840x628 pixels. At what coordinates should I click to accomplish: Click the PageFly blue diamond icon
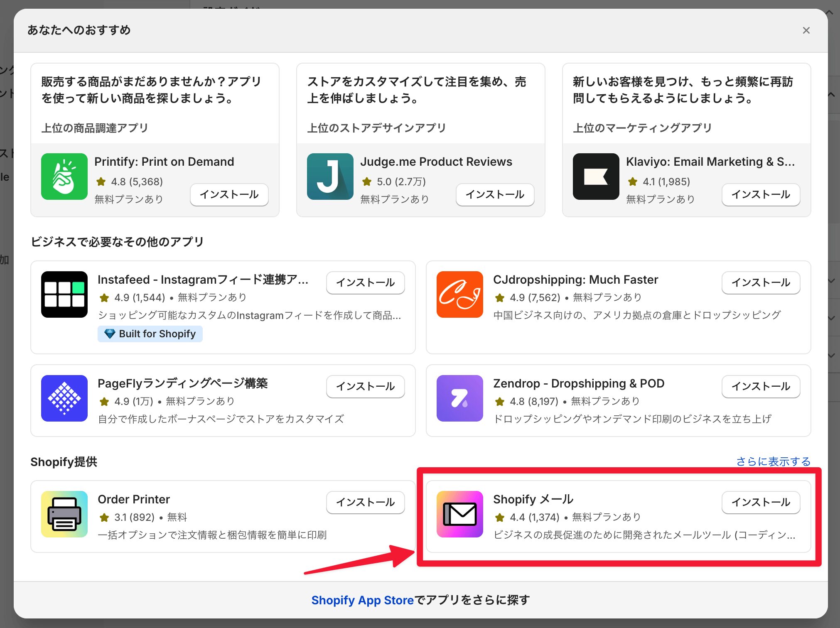[x=64, y=398]
